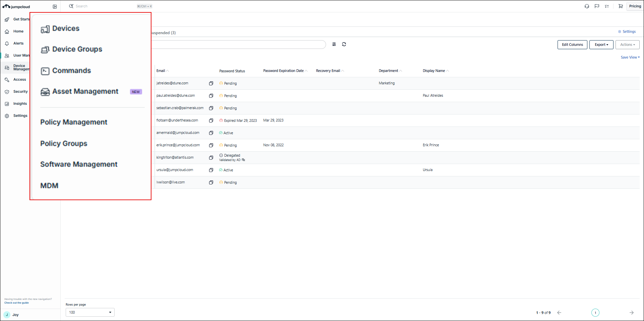
Task: Collapse the sidebar with the panel icon
Action: click(55, 6)
